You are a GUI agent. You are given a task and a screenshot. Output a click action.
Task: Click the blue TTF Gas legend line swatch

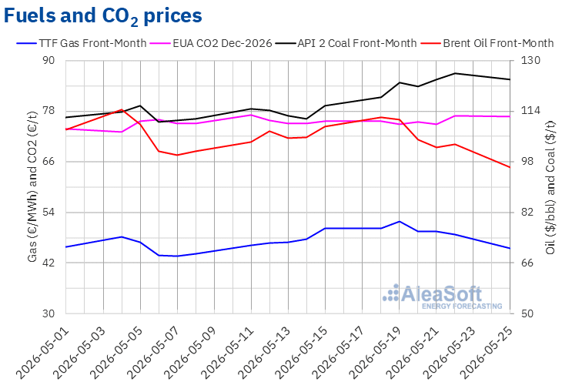click(x=26, y=44)
